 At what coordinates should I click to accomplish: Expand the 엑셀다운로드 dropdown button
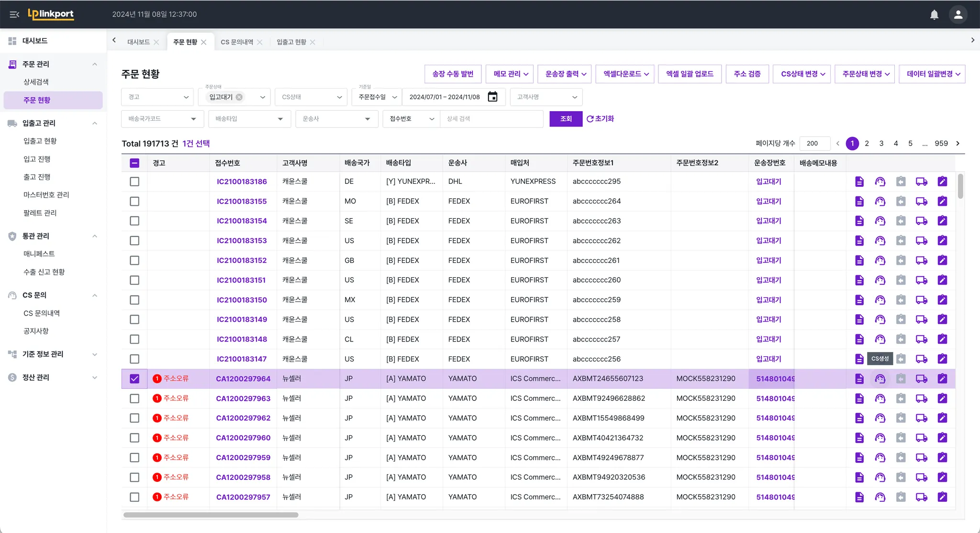(x=625, y=74)
